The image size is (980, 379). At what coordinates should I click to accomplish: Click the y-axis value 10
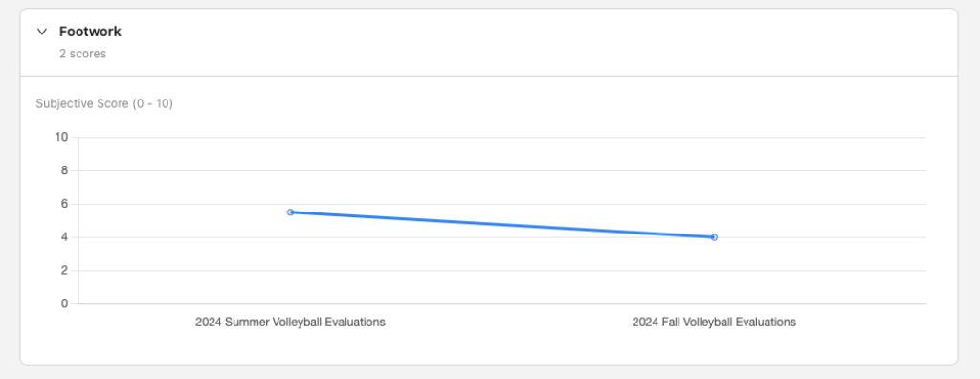click(62, 137)
